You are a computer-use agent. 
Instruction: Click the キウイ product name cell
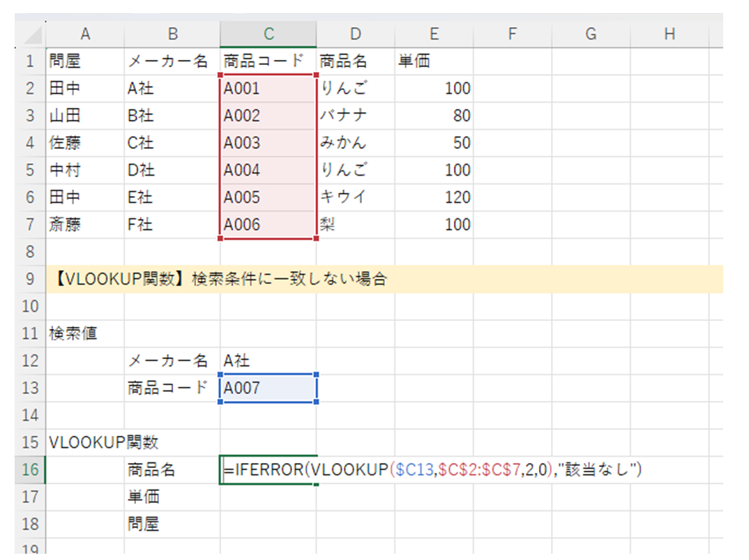[356, 197]
